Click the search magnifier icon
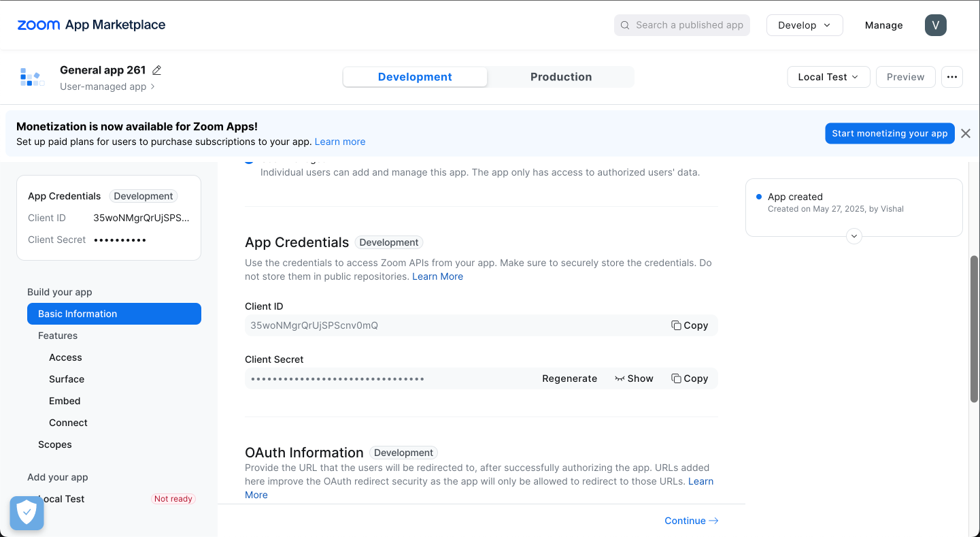Screen dimensions: 980x537 [x=625, y=25]
